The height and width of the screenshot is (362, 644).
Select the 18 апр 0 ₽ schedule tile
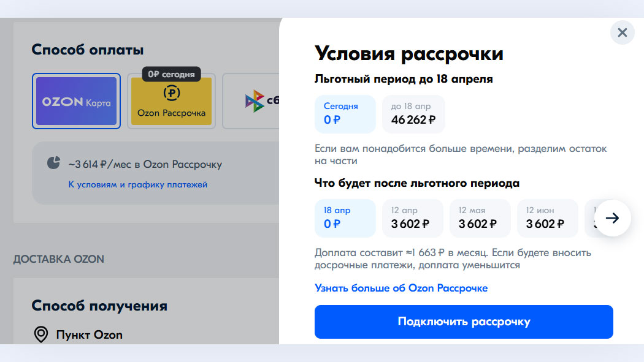[x=344, y=217]
